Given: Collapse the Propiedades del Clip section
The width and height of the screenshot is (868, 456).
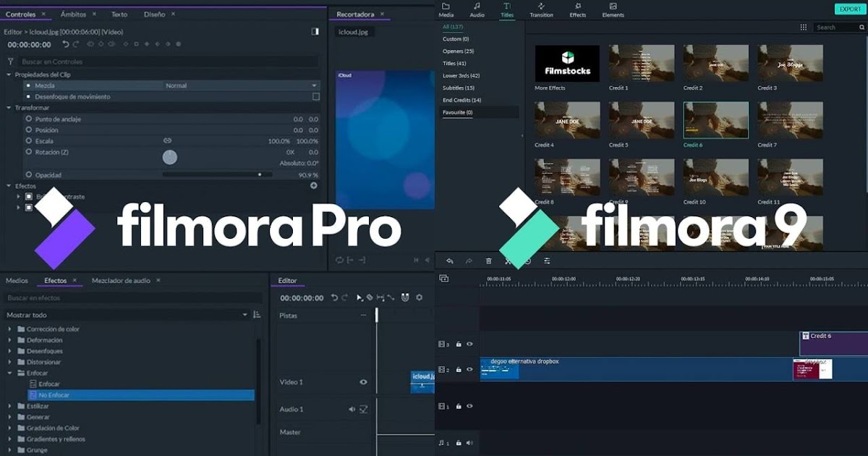Looking at the screenshot, I should (9, 75).
